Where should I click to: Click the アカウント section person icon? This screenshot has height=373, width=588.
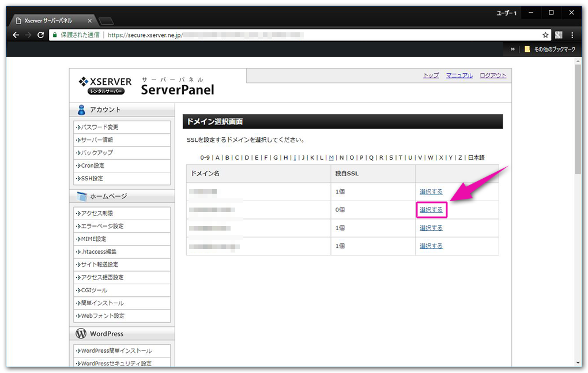point(82,110)
